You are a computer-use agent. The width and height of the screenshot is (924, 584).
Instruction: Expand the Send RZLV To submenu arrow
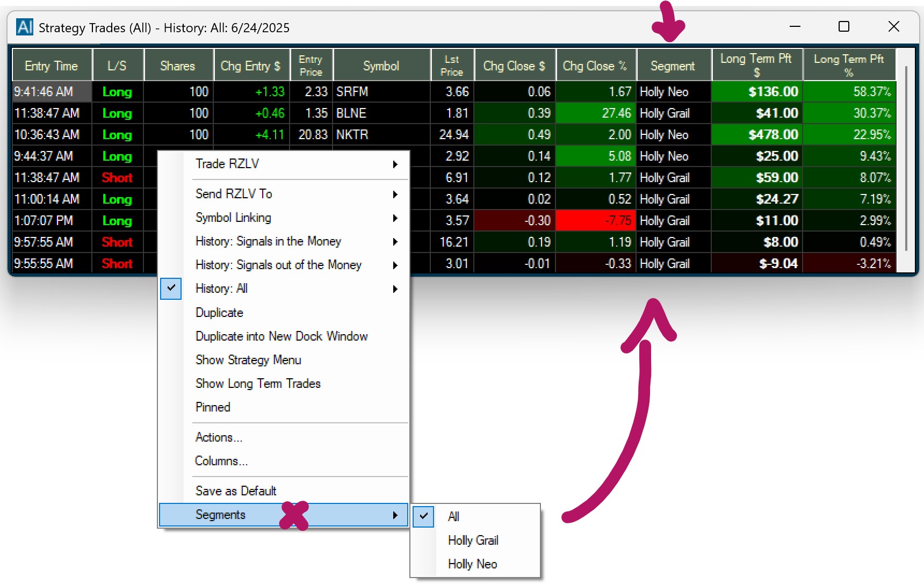point(395,194)
